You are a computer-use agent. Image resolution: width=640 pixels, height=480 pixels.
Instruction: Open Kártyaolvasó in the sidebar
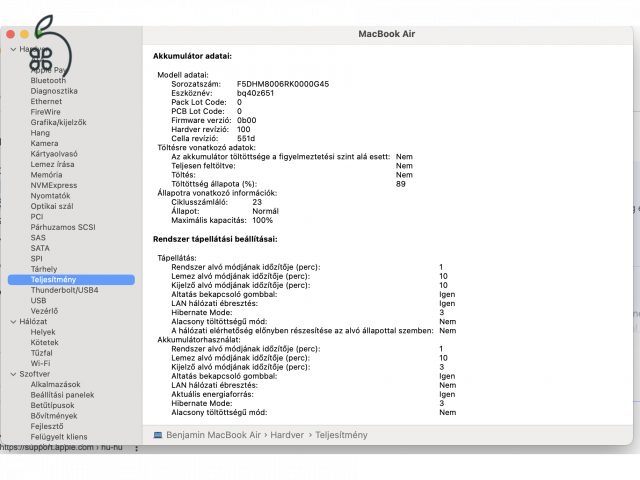54,154
